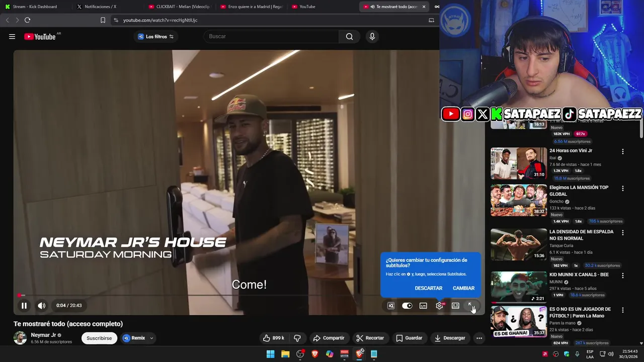
Task: Open Windows Start menu
Action: click(270, 354)
